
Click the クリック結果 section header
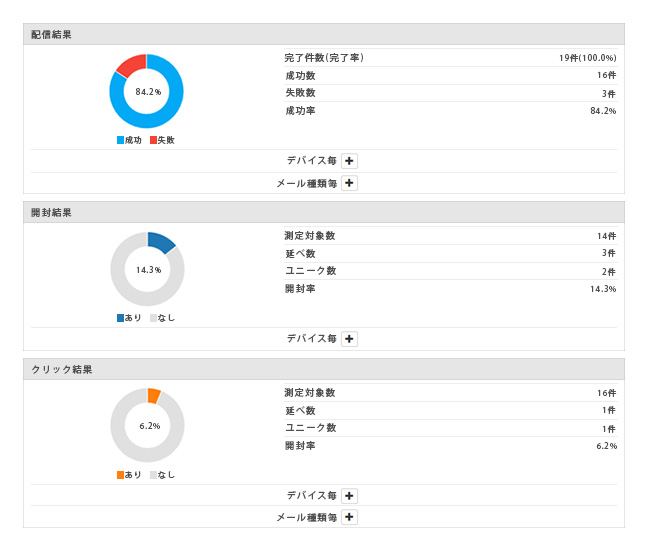click(x=324, y=369)
